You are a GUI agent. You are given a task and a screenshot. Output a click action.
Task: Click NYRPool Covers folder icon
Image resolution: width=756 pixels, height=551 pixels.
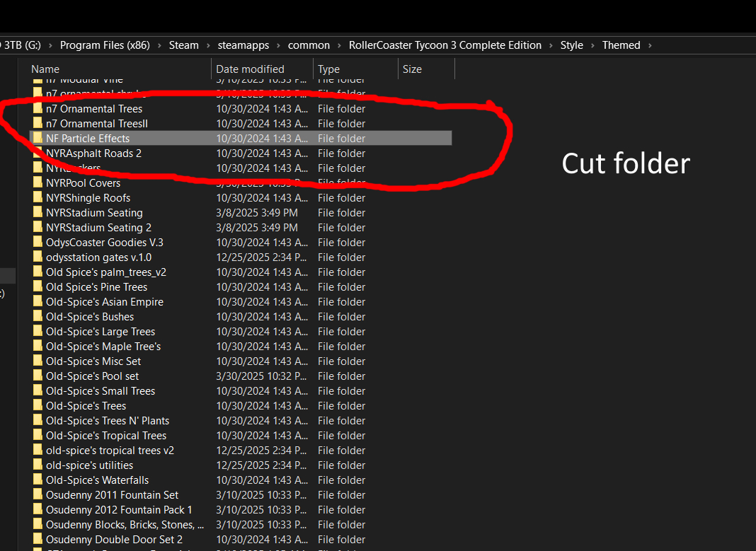tap(38, 182)
